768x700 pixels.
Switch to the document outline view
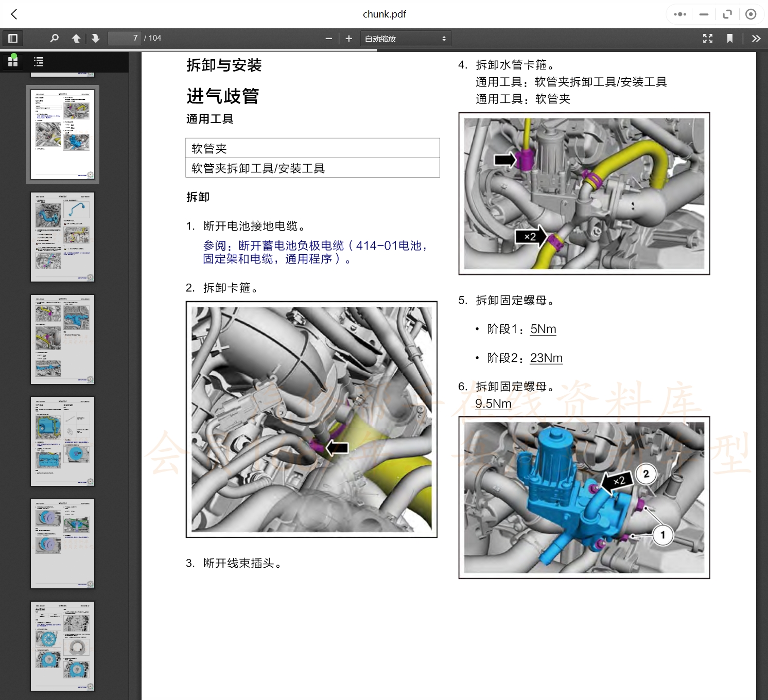point(39,61)
